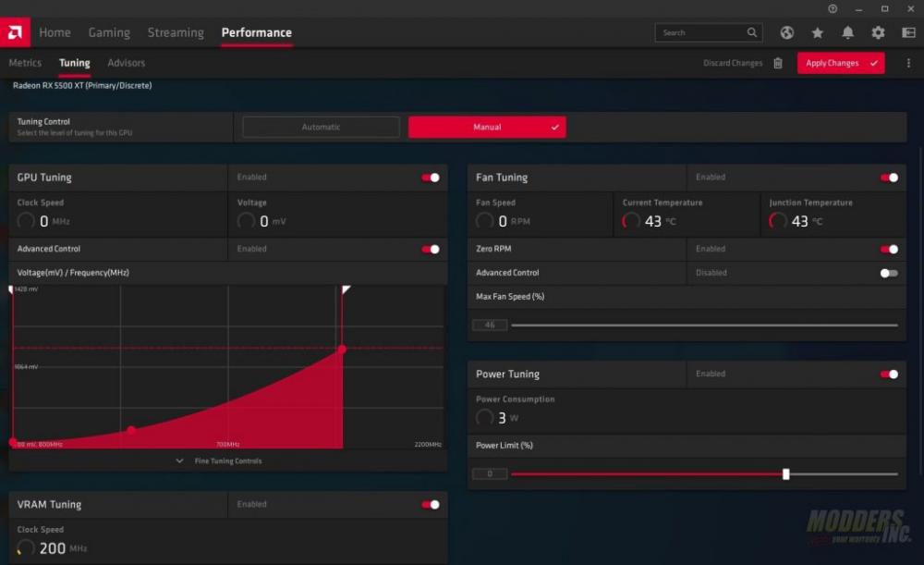Click the GPU Voltage gauge
This screenshot has width=924, height=565.
tap(246, 221)
